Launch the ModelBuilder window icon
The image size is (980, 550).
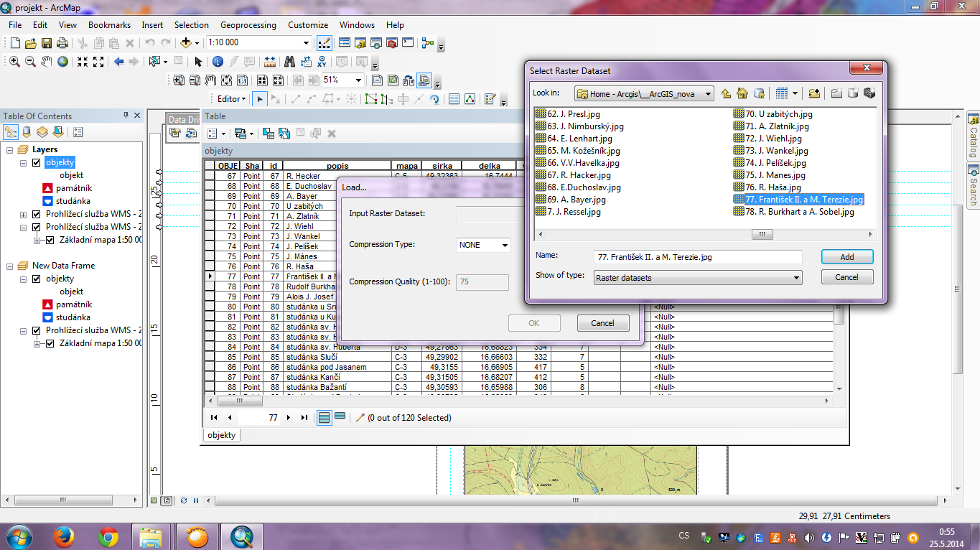428,43
